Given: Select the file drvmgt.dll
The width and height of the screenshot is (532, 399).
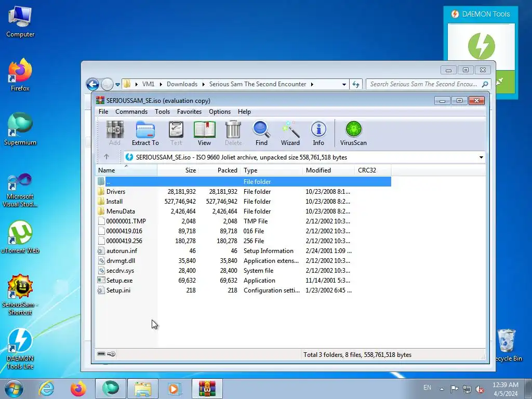Looking at the screenshot, I should coord(243,261).
